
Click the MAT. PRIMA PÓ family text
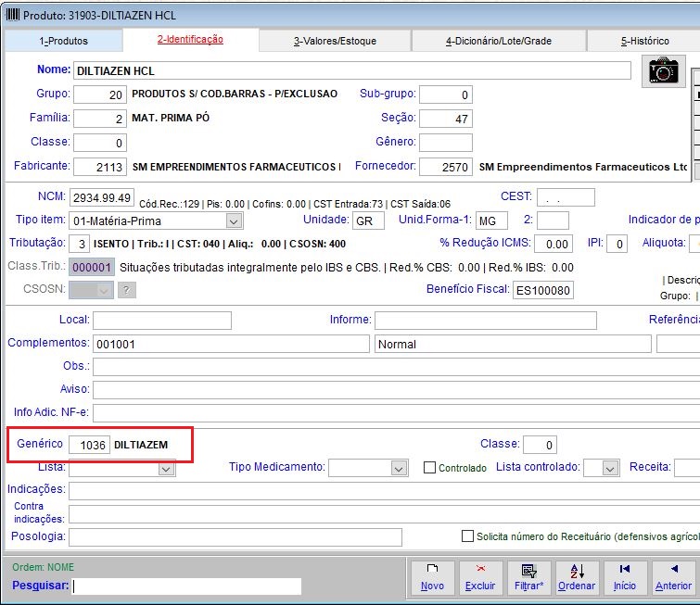[x=171, y=118]
